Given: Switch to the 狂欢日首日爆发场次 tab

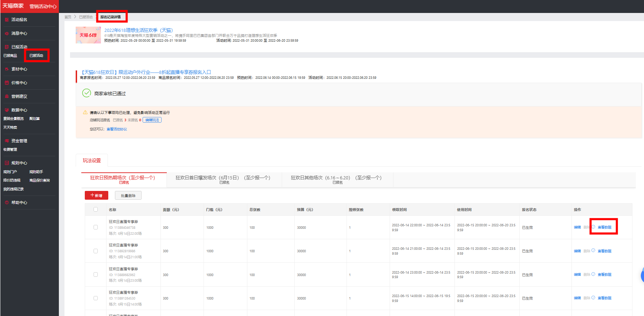Looking at the screenshot, I should pos(224,180).
